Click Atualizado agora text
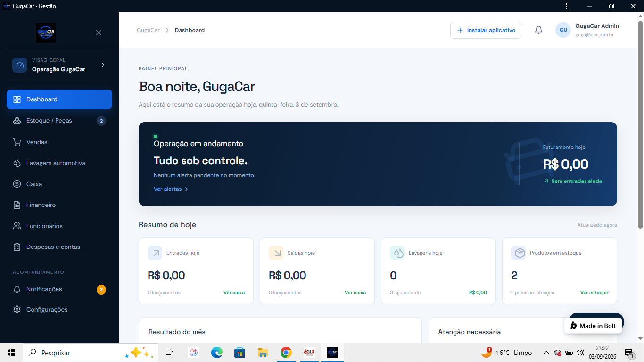The image size is (644, 362). click(597, 225)
